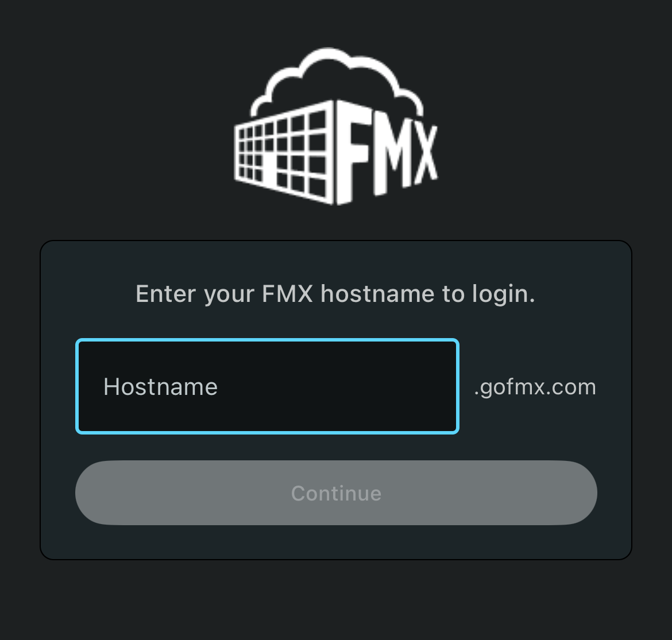Click the FMX logo at top

click(336, 126)
